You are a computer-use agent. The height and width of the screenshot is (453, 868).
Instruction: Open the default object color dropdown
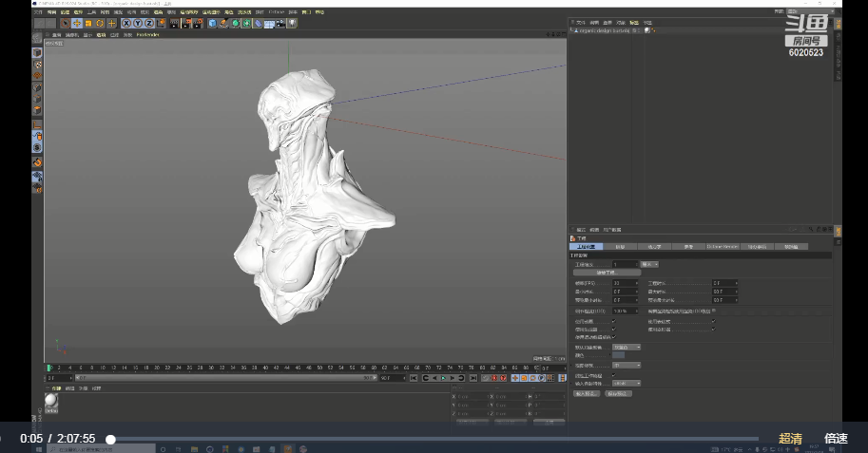[x=627, y=347]
